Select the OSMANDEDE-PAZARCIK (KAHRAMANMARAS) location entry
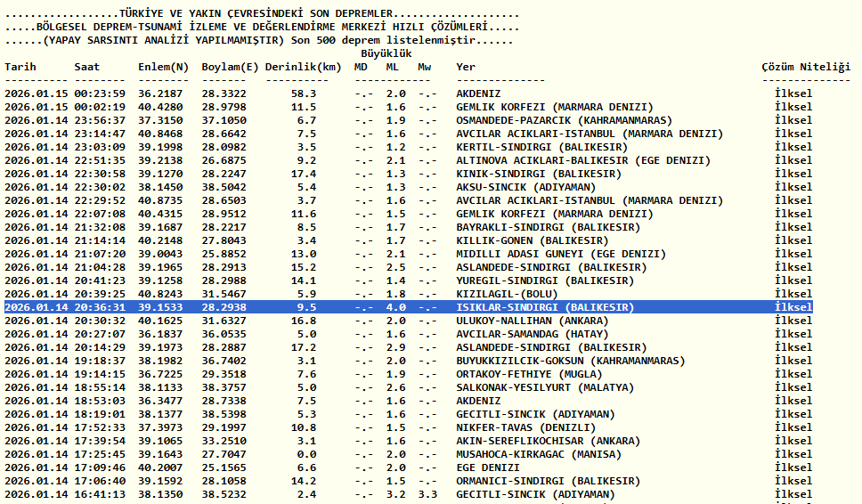The height and width of the screenshot is (504, 862). click(x=564, y=120)
